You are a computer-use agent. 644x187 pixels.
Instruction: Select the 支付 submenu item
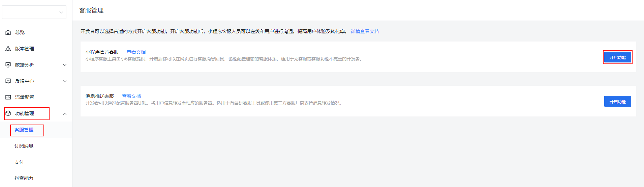point(19,162)
